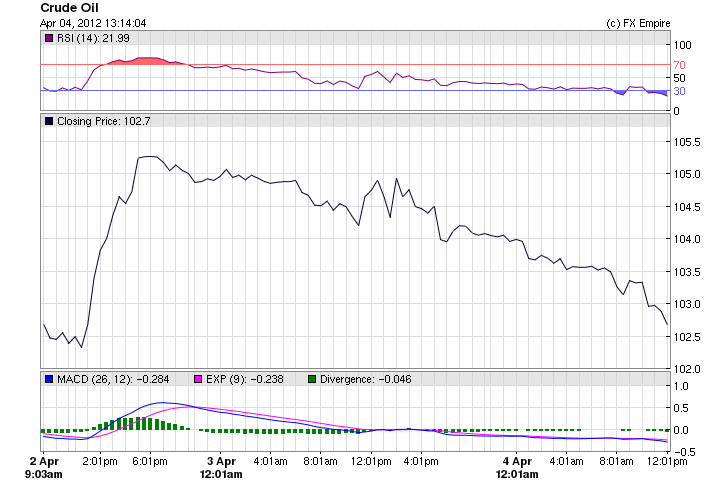Click the 105.0 price axis label

point(686,174)
